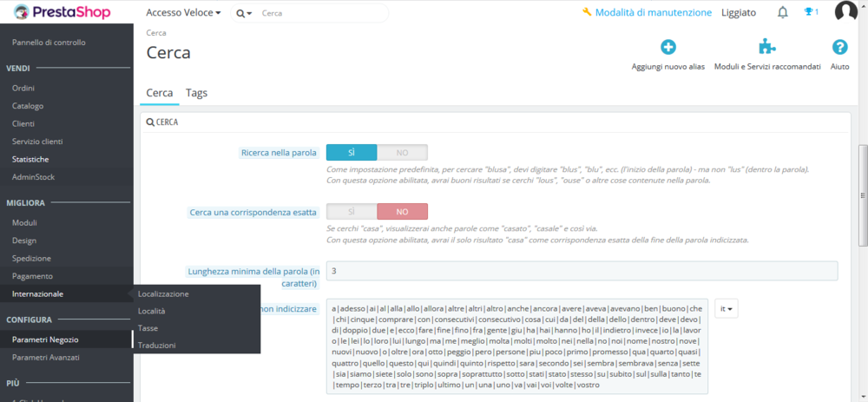The height and width of the screenshot is (402, 868).
Task: Open the Statistiche menu
Action: [30, 159]
